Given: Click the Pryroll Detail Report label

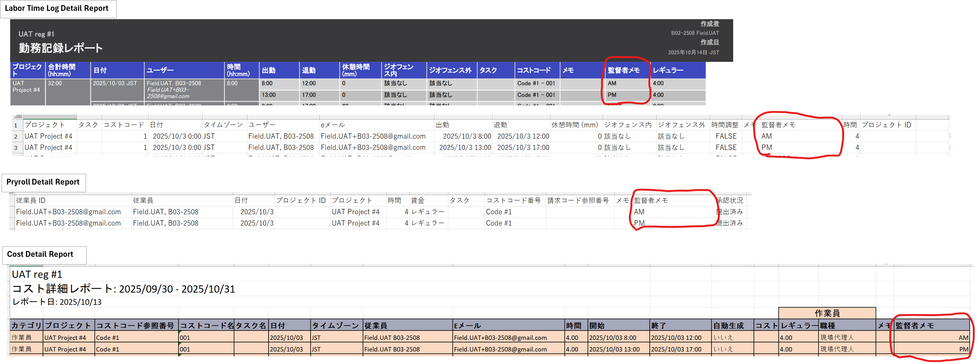Looking at the screenshot, I should pos(43,182).
